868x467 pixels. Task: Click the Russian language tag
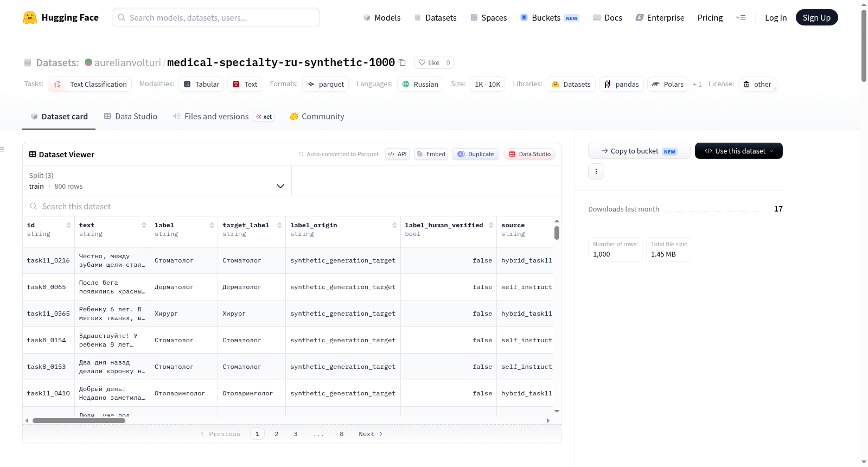point(420,84)
